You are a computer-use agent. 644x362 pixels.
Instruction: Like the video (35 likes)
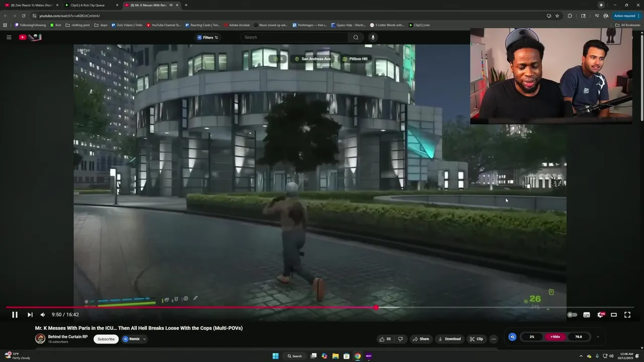(385, 339)
